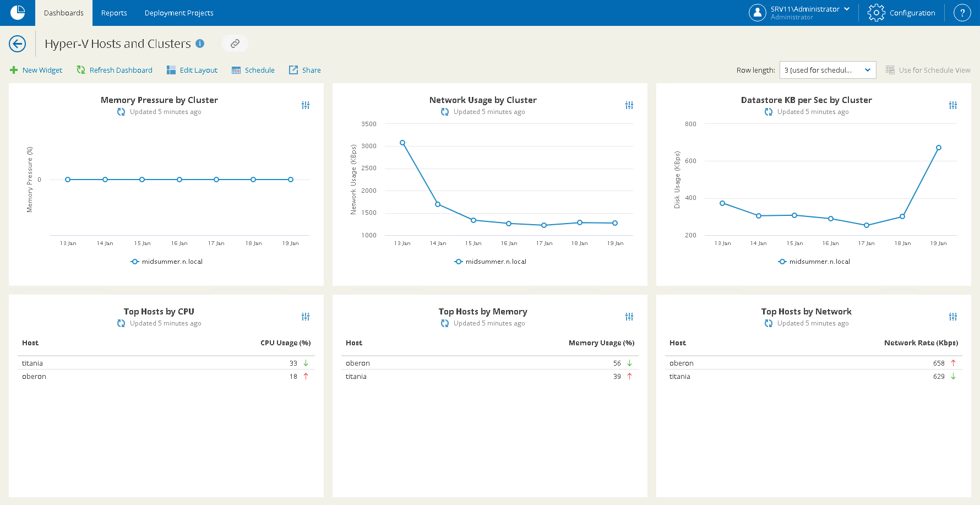
Task: Click the copy link icon beside title
Action: pyautogui.click(x=235, y=44)
